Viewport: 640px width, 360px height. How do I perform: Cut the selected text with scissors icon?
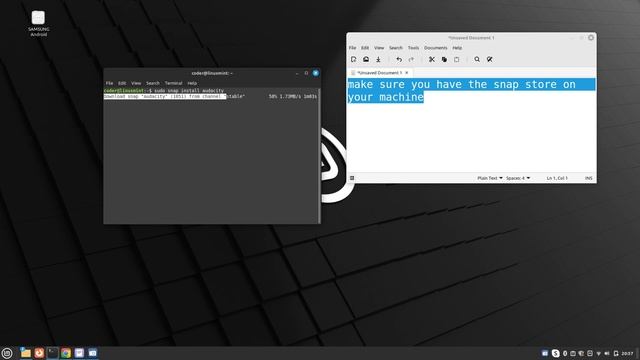pos(432,60)
